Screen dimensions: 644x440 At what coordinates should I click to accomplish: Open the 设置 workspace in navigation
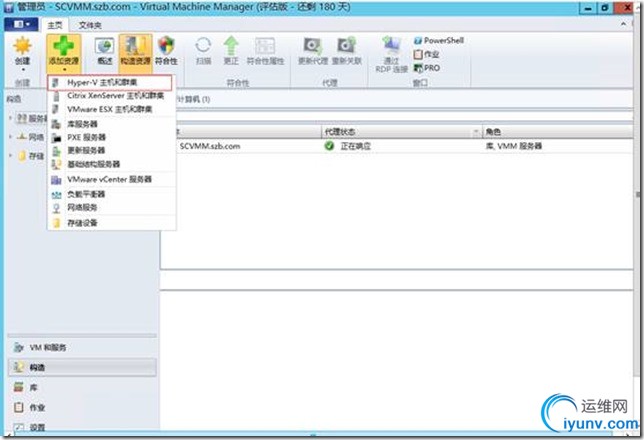pos(82,427)
